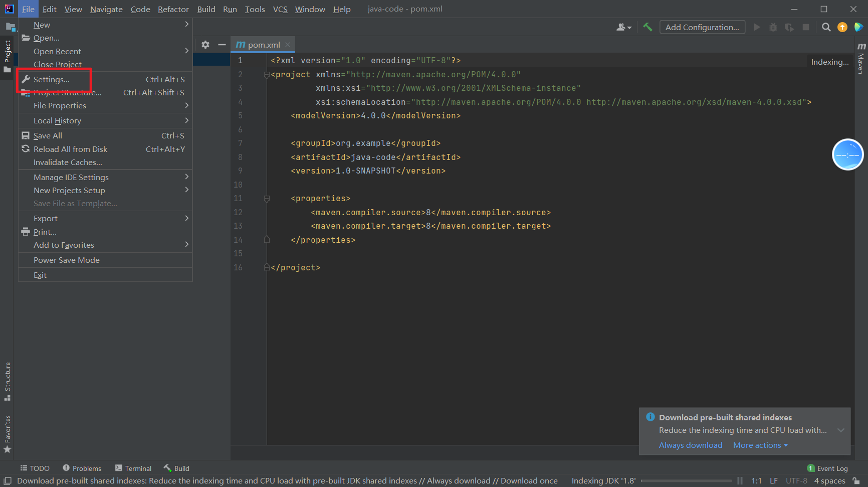The image size is (868, 487).
Task: Open the Event Log
Action: (828, 468)
